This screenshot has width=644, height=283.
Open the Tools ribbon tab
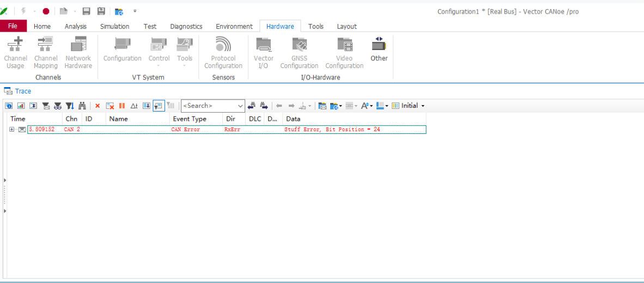point(316,26)
